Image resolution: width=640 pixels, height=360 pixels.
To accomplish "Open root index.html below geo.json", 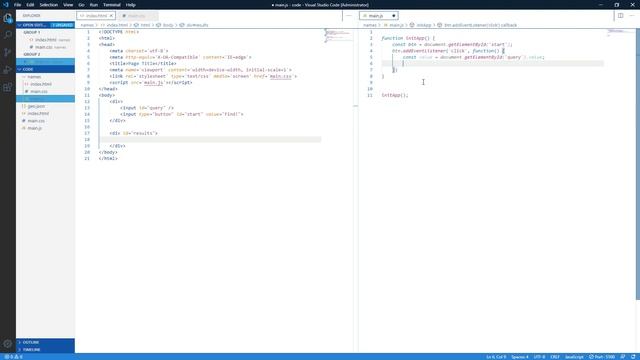I will click(45, 113).
